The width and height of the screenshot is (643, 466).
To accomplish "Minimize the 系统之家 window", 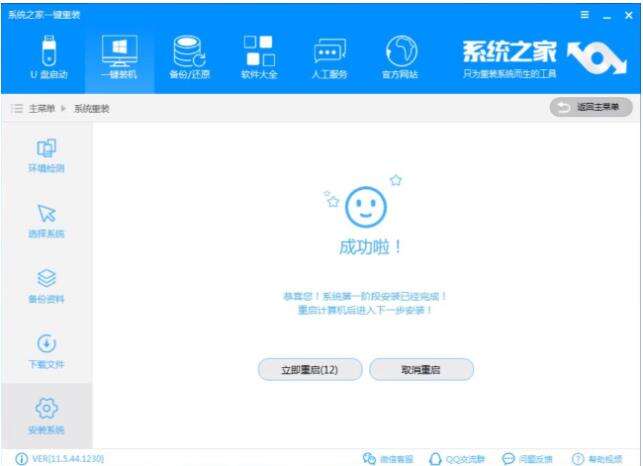I will click(x=607, y=16).
